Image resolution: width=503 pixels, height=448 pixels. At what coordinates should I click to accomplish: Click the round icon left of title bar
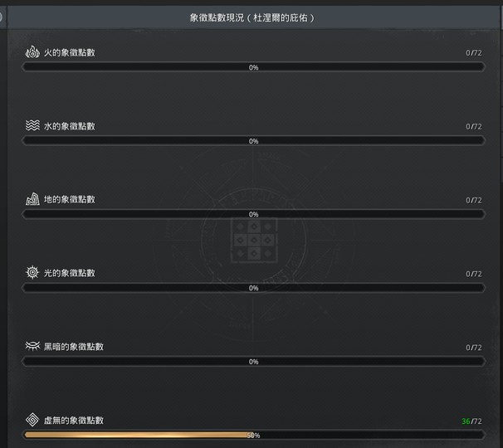tap(1, 17)
